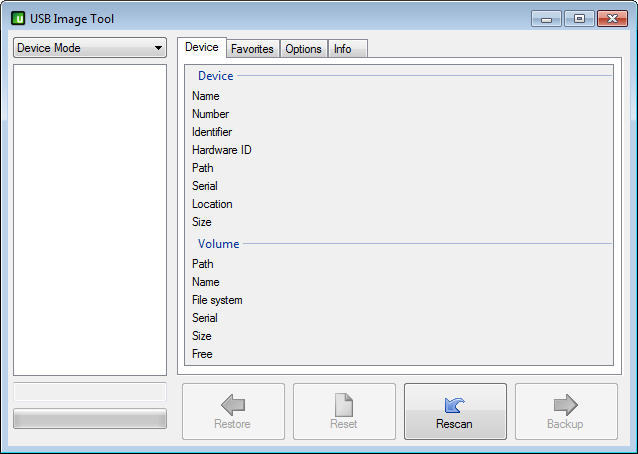Open the Device Mode dropdown
The height and width of the screenshot is (454, 638).
[x=90, y=48]
